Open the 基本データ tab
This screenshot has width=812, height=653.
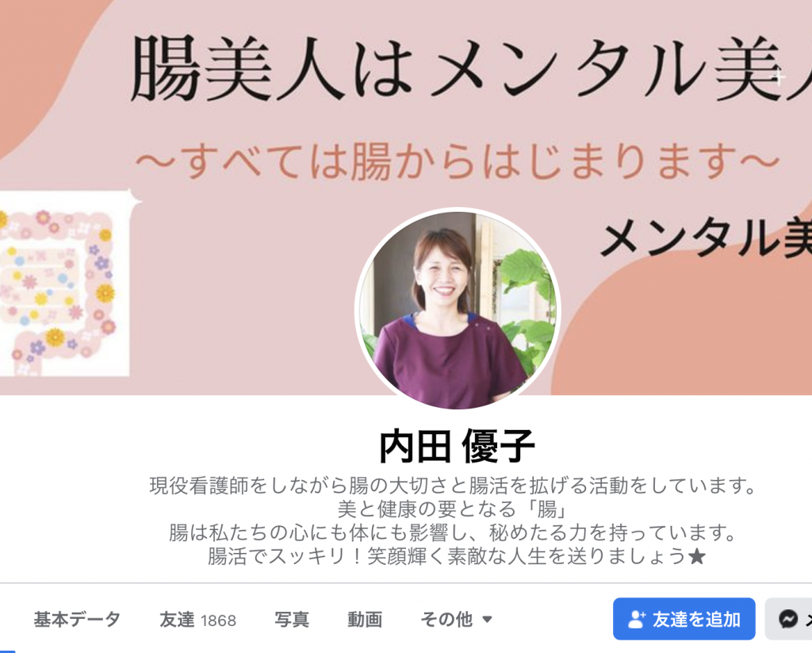pos(77,620)
